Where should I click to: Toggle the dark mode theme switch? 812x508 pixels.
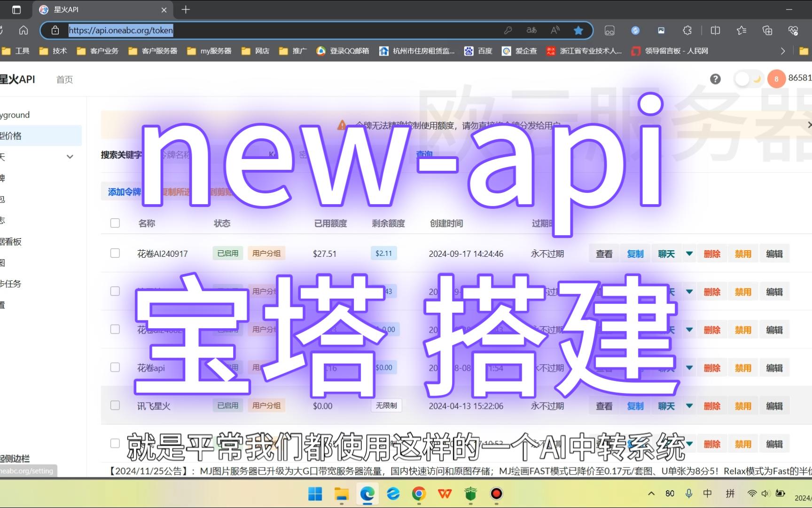[749, 79]
